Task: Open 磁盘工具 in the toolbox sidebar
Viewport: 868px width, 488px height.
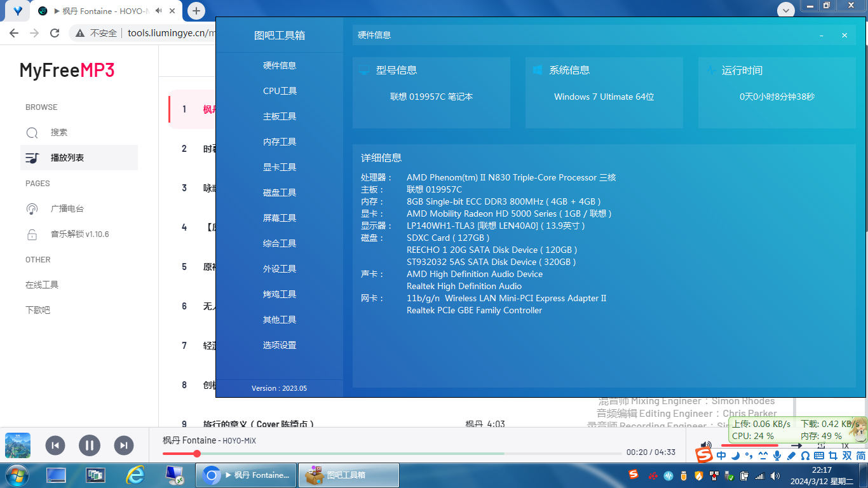Action: (280, 193)
